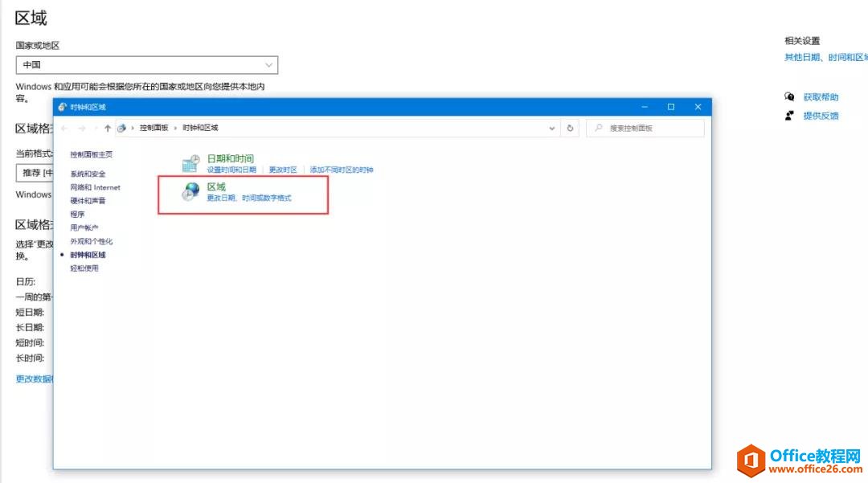Open 更改数据格式 at the bottom left
The image size is (868, 483).
(32, 379)
